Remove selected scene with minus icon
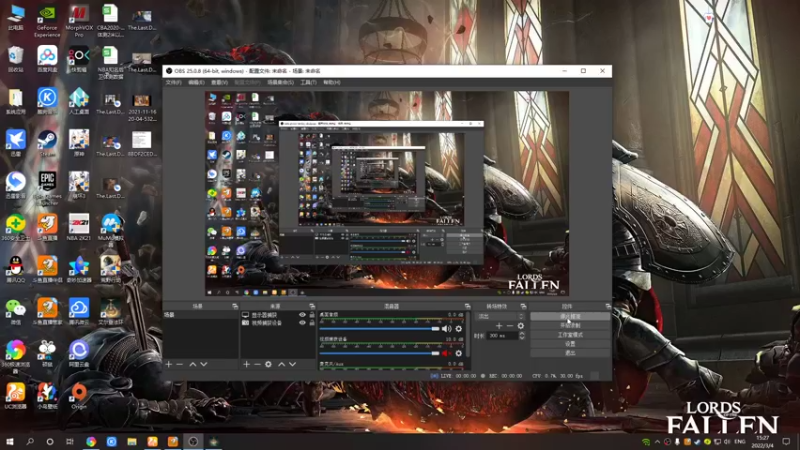The image size is (800, 450). (x=180, y=364)
